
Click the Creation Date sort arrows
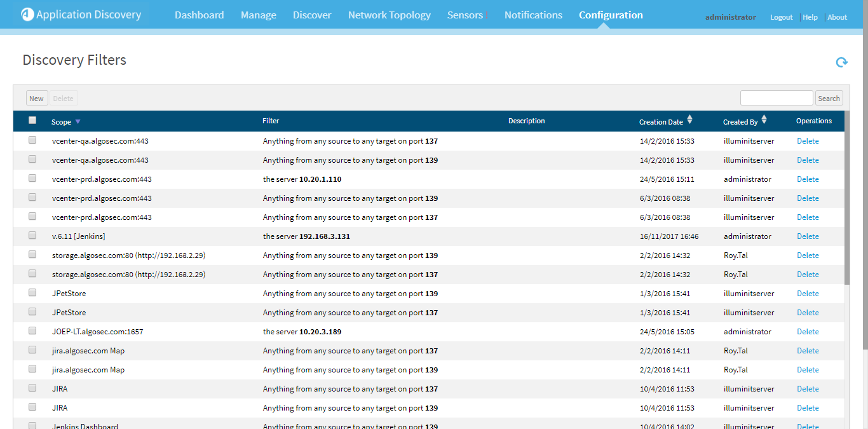[689, 120]
